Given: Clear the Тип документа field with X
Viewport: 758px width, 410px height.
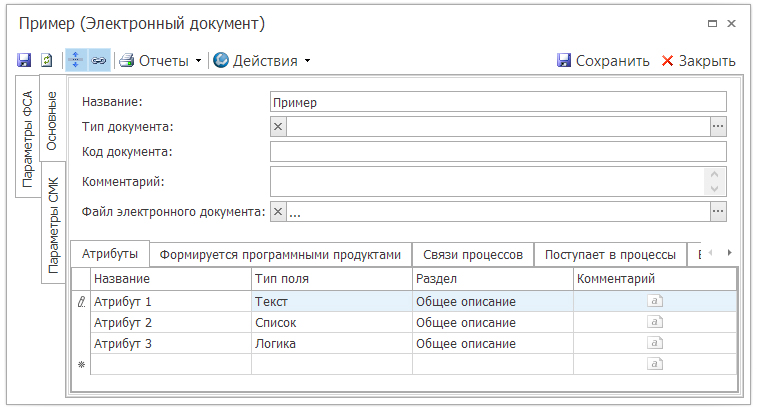Looking at the screenshot, I should (279, 127).
